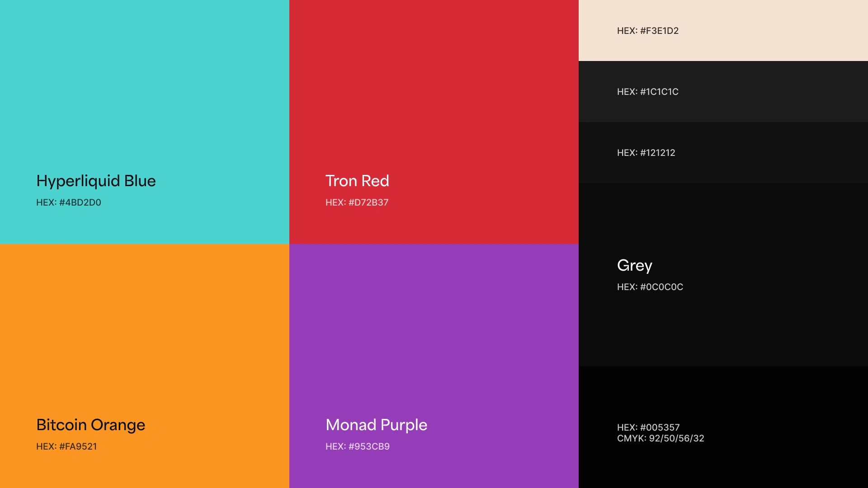Click the 'Monad Purple' title text

pyautogui.click(x=376, y=425)
